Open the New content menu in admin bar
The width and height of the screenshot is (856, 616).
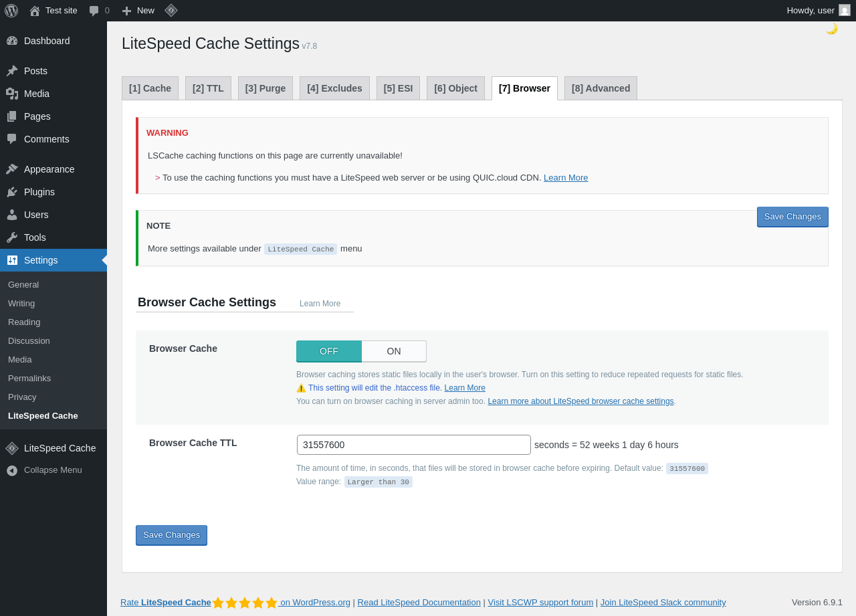pyautogui.click(x=138, y=11)
